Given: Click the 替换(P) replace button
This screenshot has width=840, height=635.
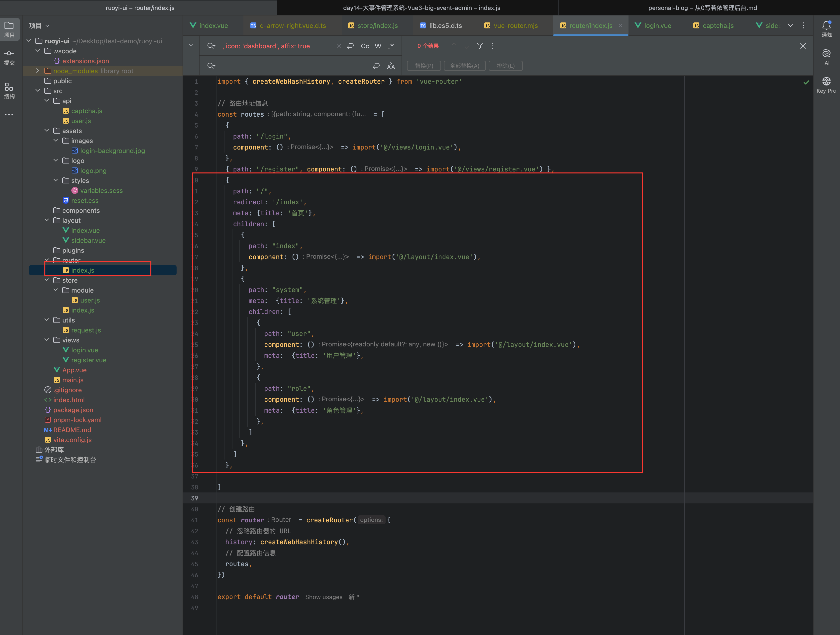Looking at the screenshot, I should point(424,66).
